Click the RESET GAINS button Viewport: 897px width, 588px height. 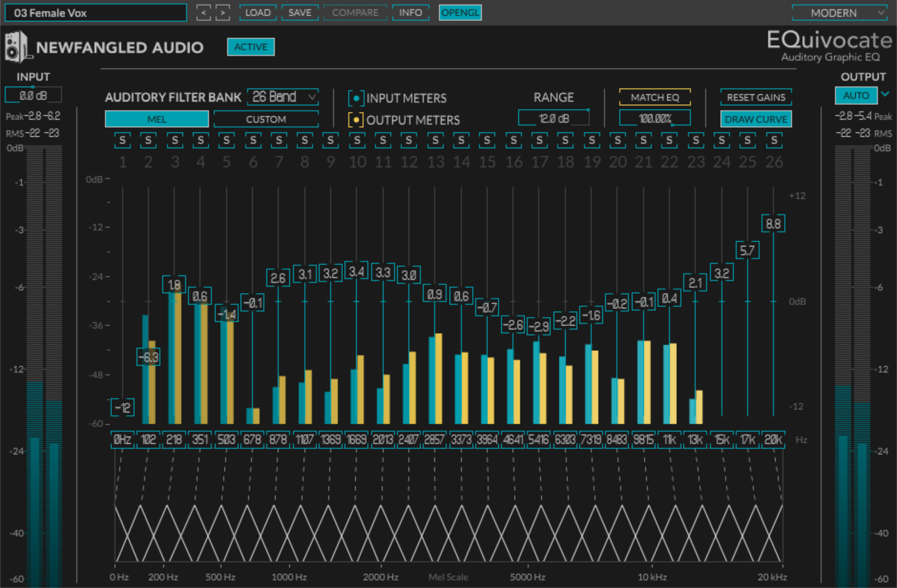[756, 97]
